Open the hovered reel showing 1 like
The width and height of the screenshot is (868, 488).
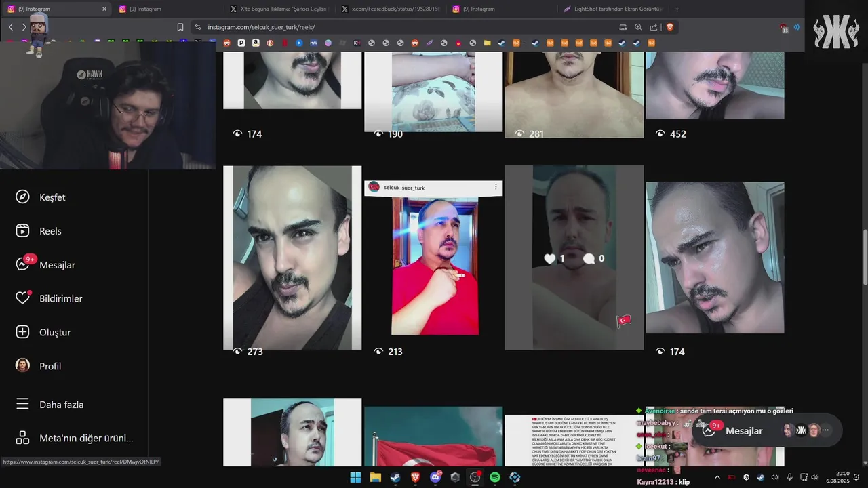(574, 258)
